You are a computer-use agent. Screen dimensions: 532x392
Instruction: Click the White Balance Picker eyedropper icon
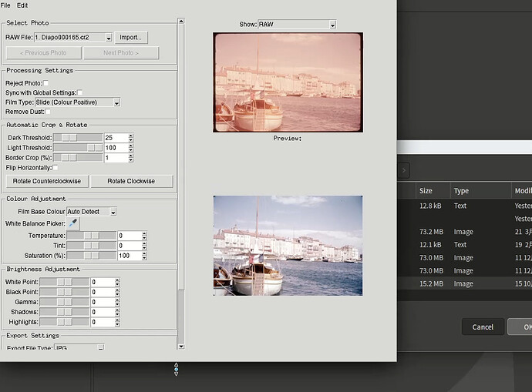[74, 223]
